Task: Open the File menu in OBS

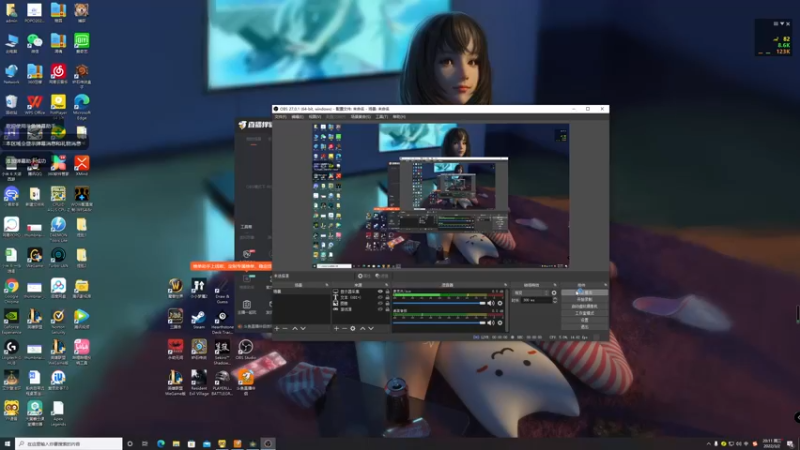Action: click(280, 117)
